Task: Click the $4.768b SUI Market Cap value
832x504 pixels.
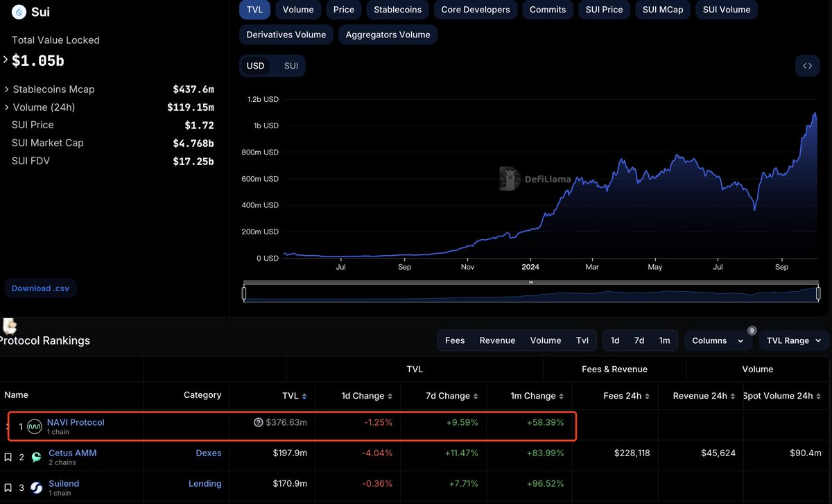Action: pos(193,143)
